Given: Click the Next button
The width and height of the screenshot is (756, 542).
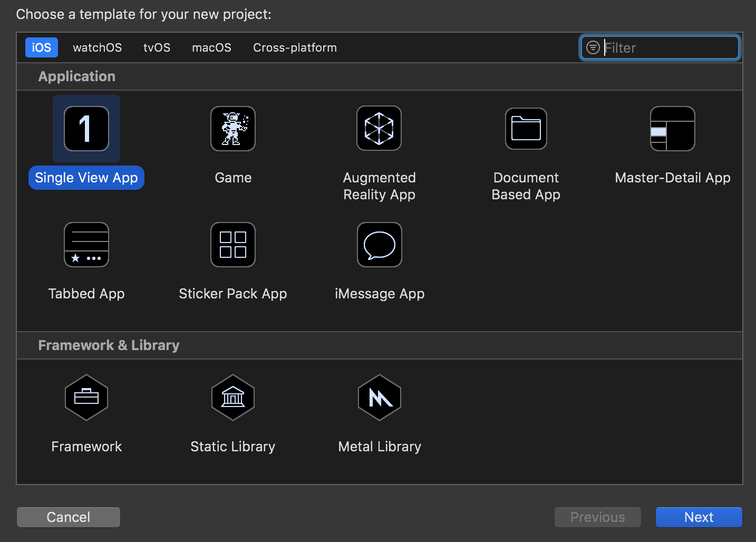Looking at the screenshot, I should coord(699,517).
